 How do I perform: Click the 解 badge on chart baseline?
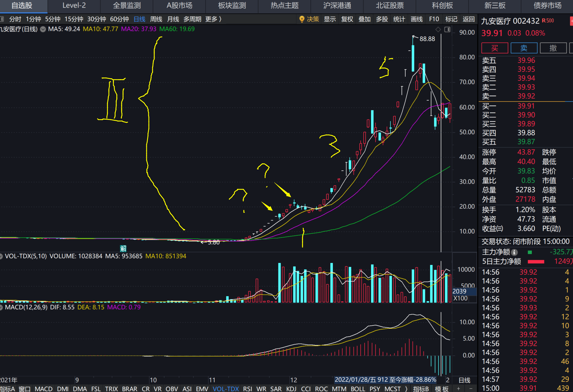pyautogui.click(x=123, y=249)
